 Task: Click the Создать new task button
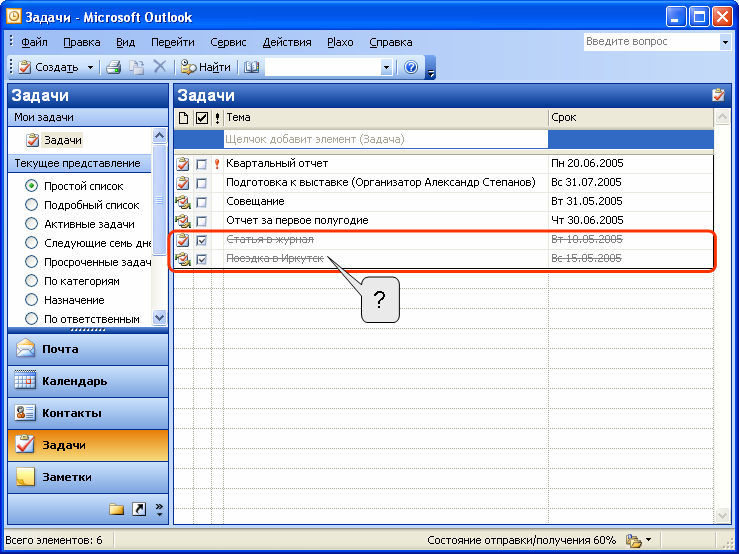[48, 67]
